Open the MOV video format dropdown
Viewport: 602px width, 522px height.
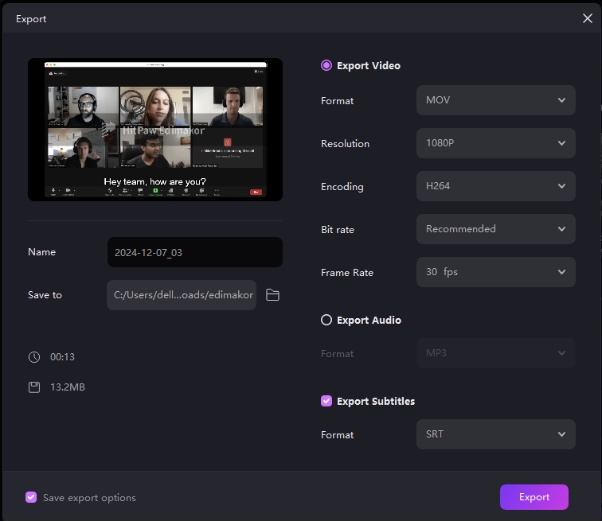(x=495, y=101)
